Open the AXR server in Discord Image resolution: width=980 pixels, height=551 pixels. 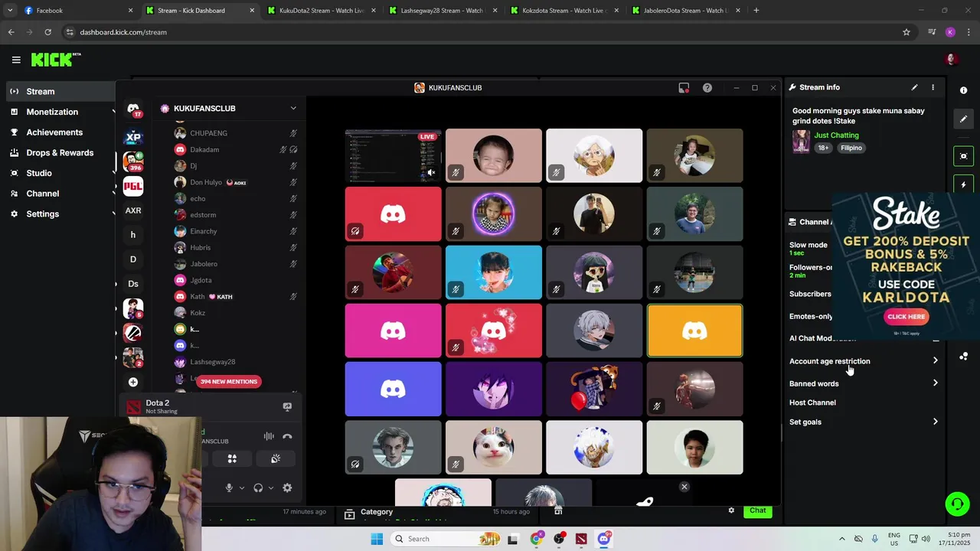(x=133, y=210)
